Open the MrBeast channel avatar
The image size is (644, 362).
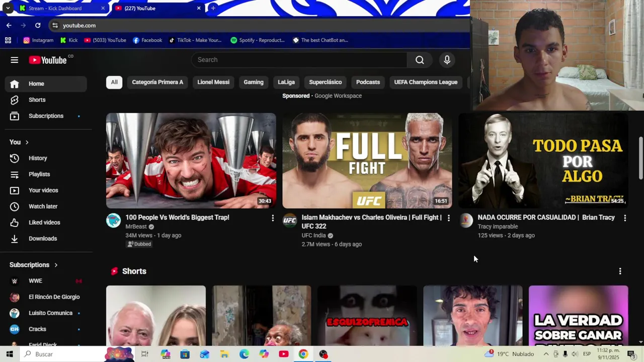113,220
